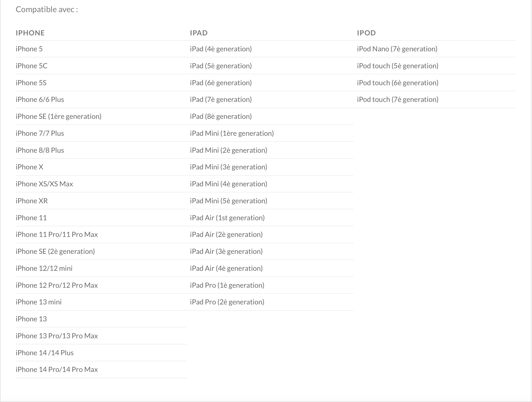The height and width of the screenshot is (402, 532).
Task: Select the iPhone XS/XS Max row
Action: 44,184
